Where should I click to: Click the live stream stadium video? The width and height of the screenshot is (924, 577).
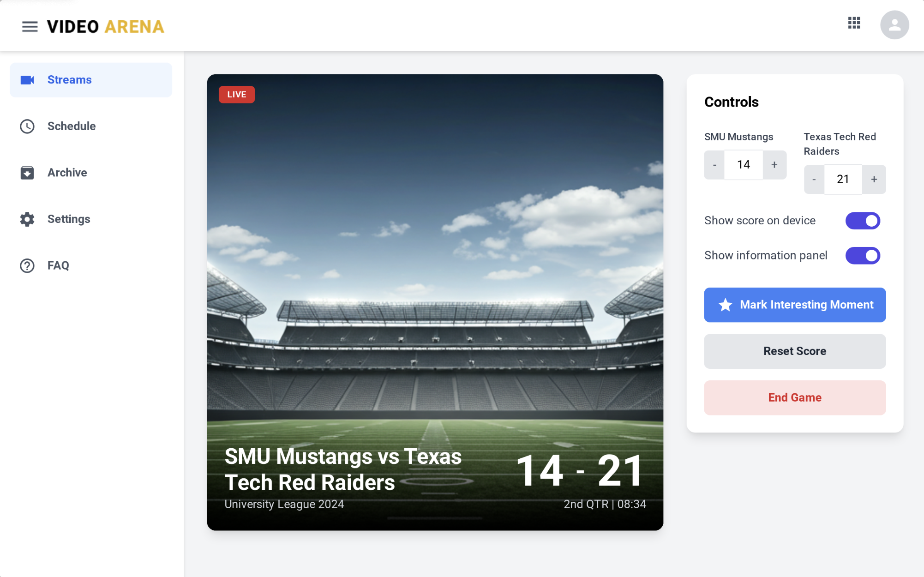(435, 302)
